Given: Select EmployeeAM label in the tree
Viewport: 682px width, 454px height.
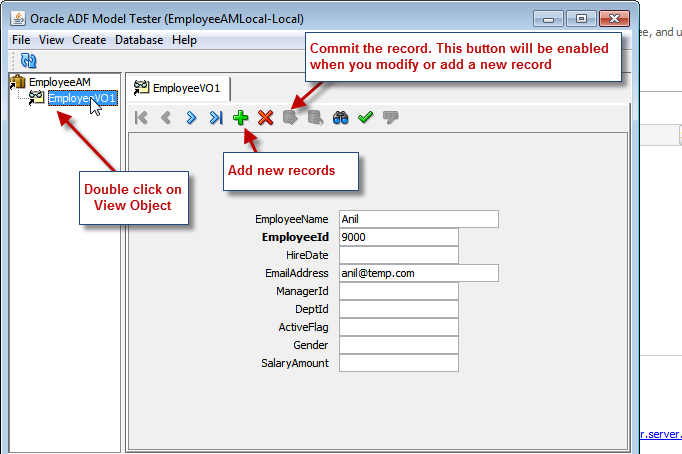Looking at the screenshot, I should point(60,82).
